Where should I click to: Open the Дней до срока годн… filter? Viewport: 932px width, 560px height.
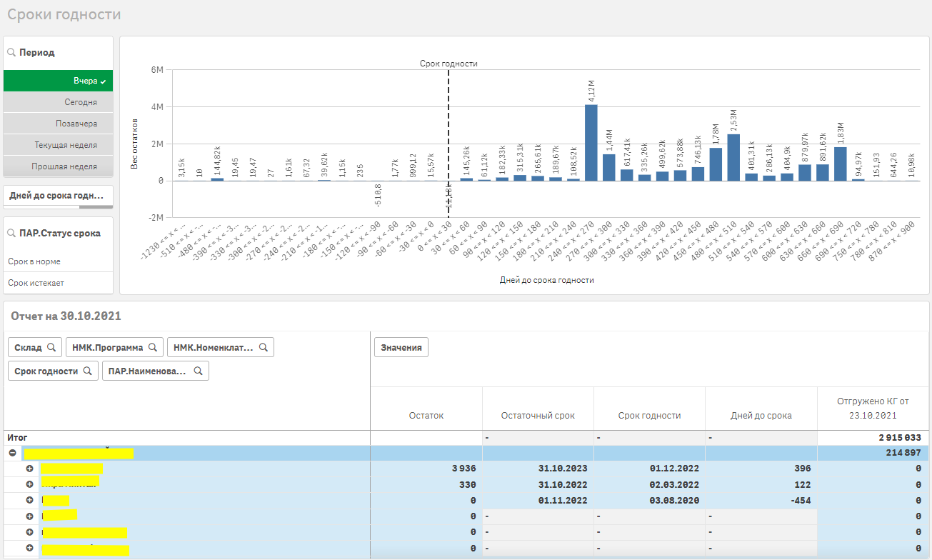[x=58, y=195]
